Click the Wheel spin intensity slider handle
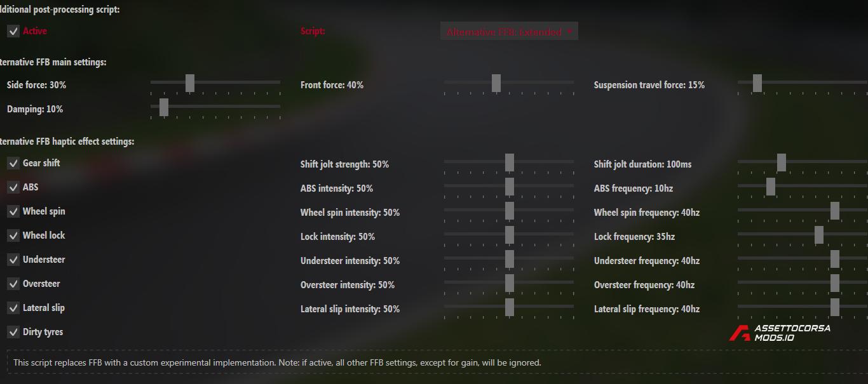868x384 pixels. pos(510,211)
